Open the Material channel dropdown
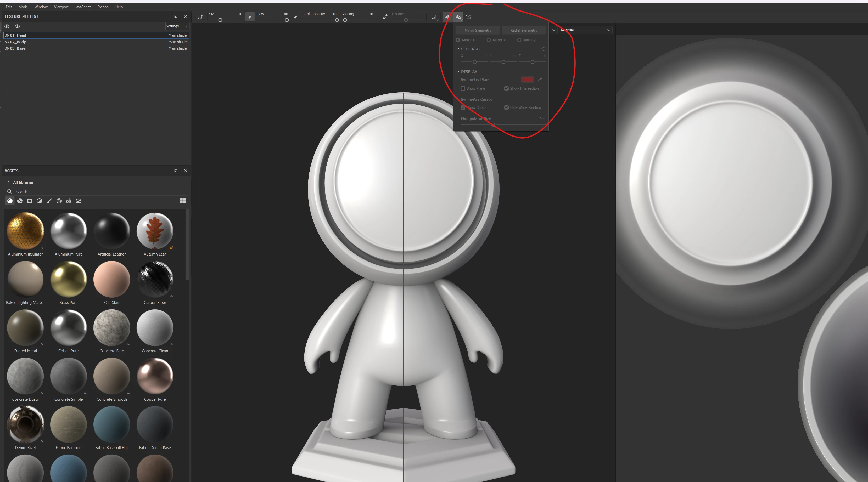The image size is (868, 482). coord(585,30)
